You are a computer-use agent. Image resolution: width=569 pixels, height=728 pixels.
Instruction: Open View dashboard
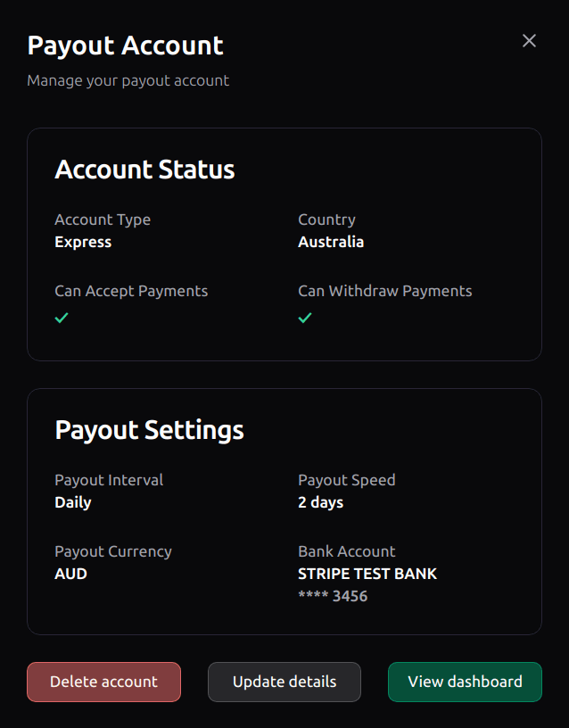coord(465,682)
